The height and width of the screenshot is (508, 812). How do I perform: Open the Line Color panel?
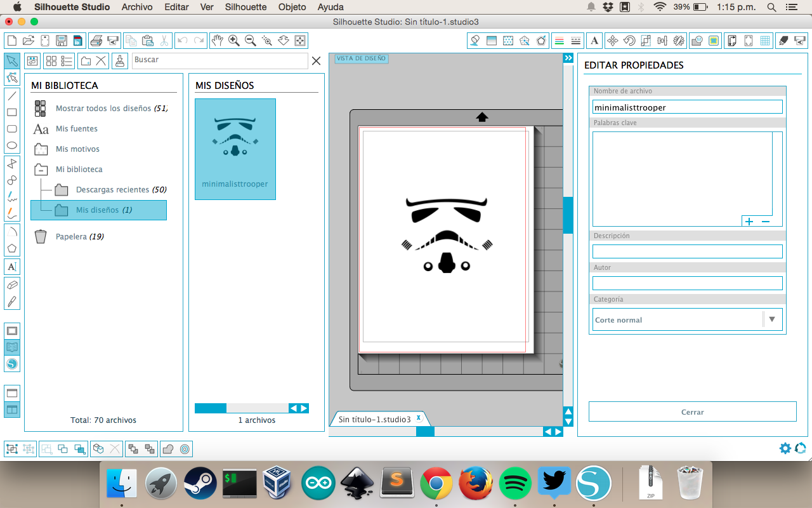[559, 41]
